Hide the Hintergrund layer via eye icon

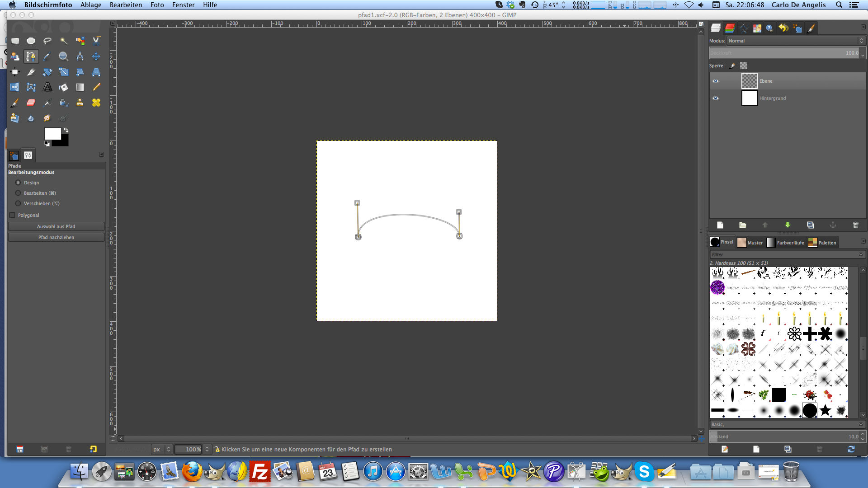715,98
